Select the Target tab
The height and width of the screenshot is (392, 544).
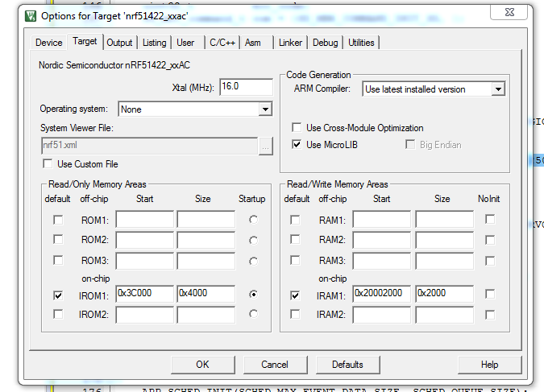pyautogui.click(x=85, y=42)
